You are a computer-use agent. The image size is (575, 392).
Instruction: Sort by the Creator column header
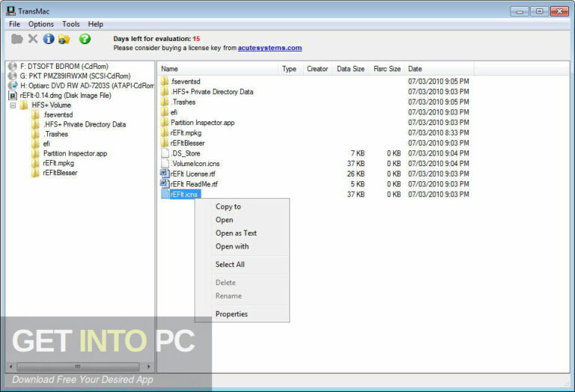tap(317, 69)
